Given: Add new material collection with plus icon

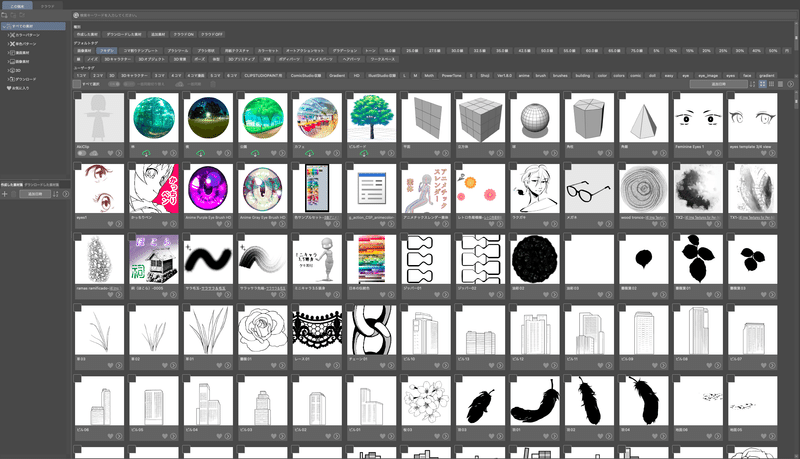Looking at the screenshot, I should pos(5,194).
